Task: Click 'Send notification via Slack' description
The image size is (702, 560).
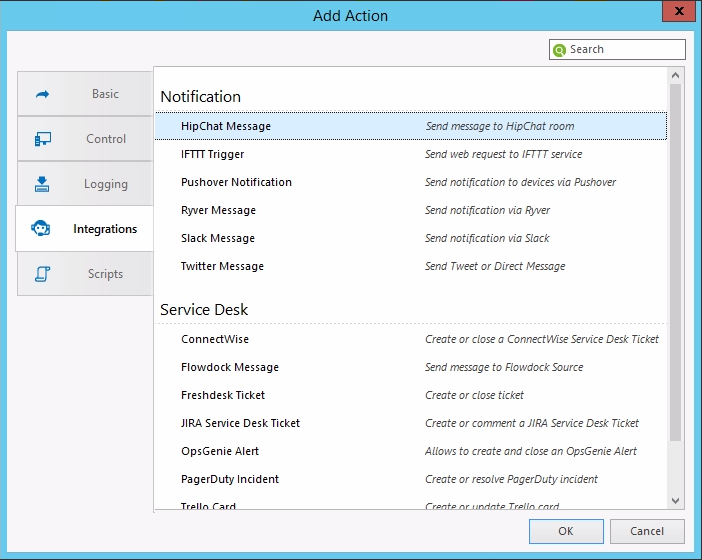Action: 487,238
